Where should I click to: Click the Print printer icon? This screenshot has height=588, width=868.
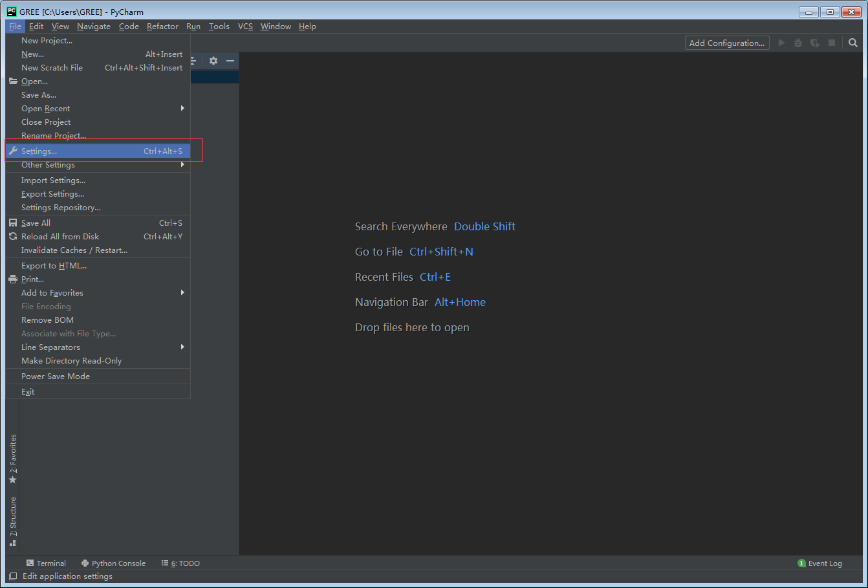tap(13, 279)
